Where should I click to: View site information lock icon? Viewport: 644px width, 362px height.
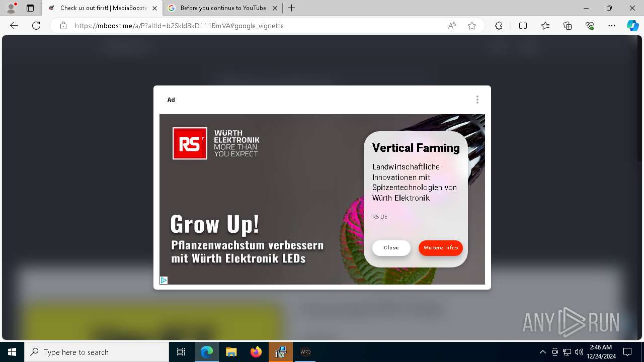63,26
